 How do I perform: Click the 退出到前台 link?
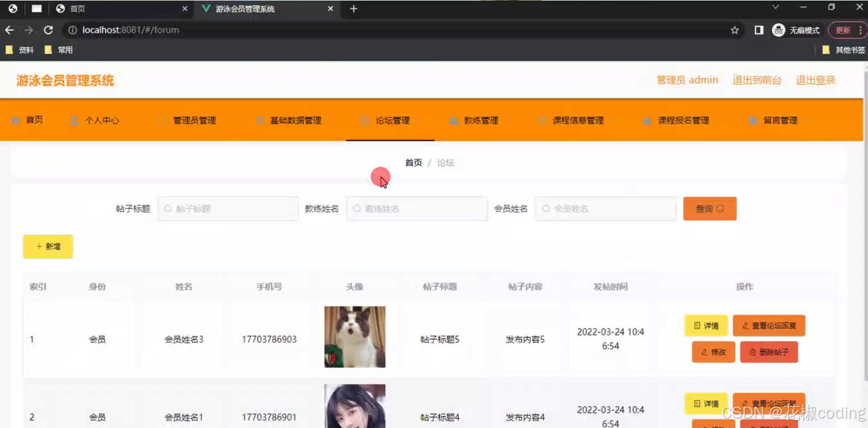(x=757, y=80)
